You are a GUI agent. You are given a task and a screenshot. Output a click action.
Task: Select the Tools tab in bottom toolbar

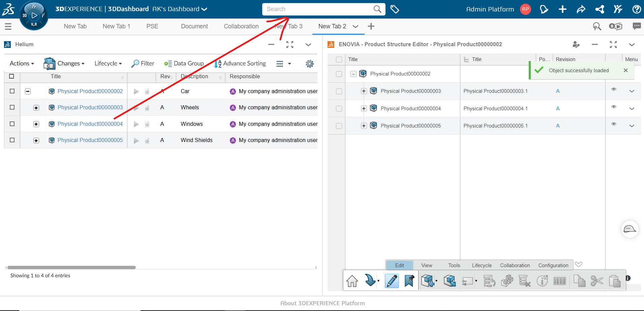(x=454, y=265)
